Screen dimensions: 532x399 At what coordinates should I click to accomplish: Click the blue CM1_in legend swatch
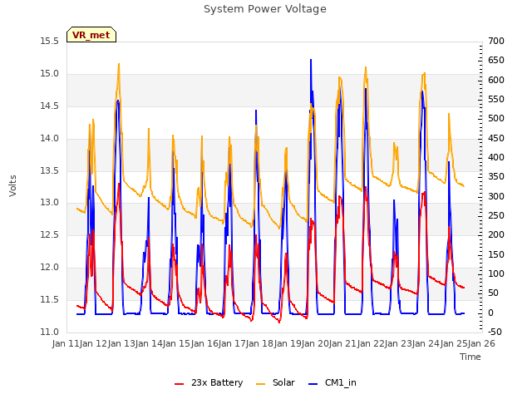click(313, 384)
